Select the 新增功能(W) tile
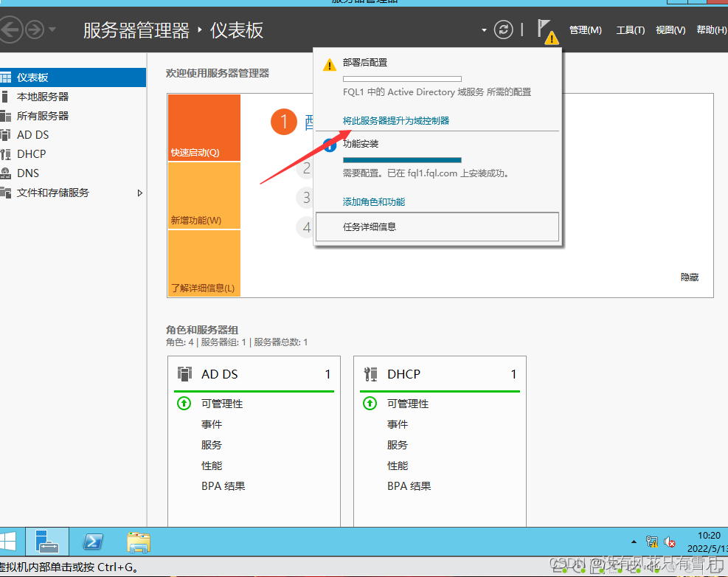728x577 pixels. 204,196
